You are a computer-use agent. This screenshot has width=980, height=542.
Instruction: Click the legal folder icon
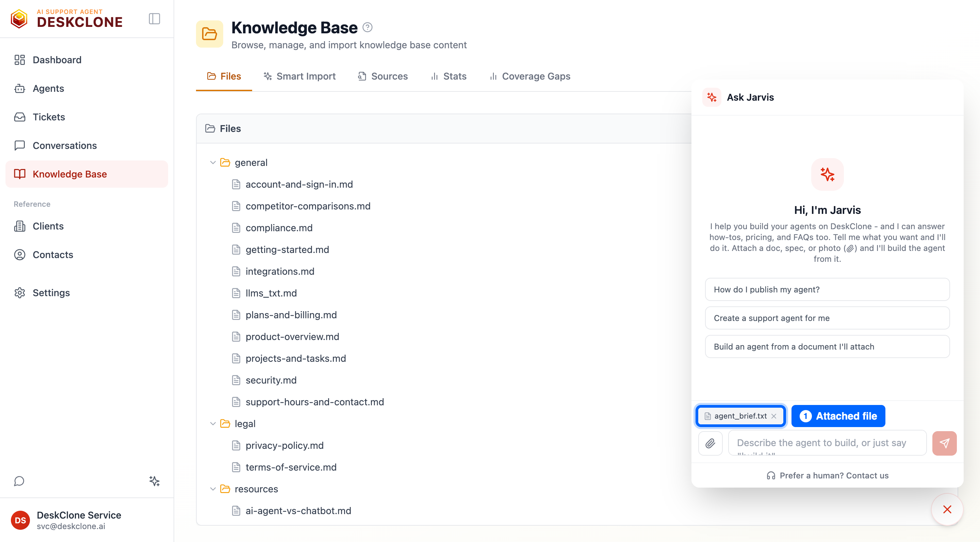click(225, 423)
